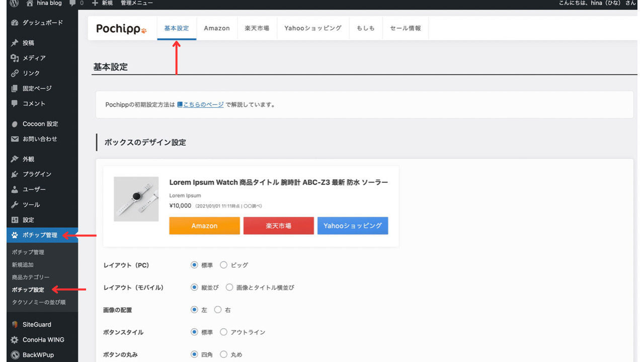Viewport: 644px width, 362px height.
Task: Click the プラグイン plug icon
Action: point(15,174)
